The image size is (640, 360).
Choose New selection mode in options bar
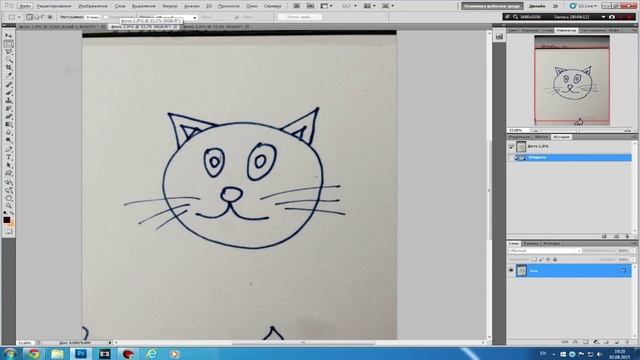point(29,17)
